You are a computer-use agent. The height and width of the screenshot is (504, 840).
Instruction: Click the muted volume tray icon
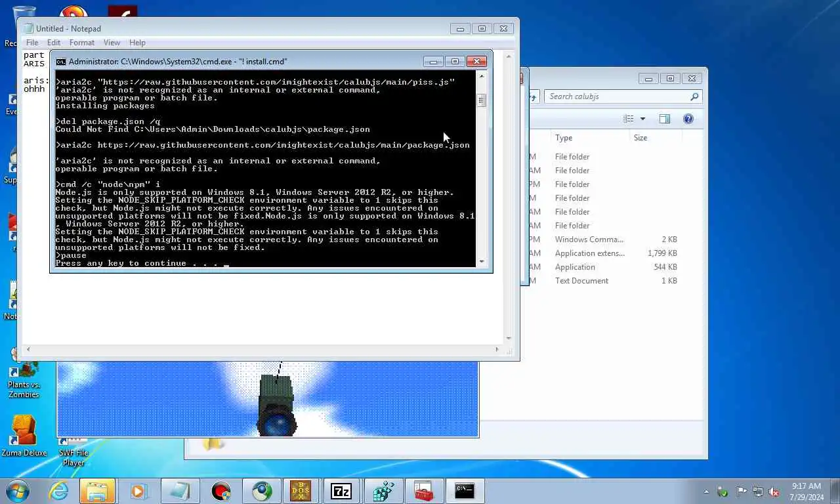tap(774, 492)
